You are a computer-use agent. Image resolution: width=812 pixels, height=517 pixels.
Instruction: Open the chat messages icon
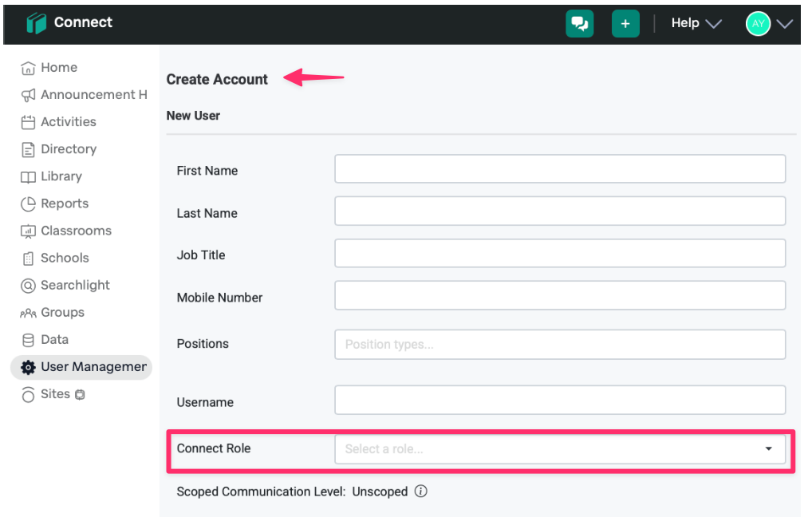(579, 24)
